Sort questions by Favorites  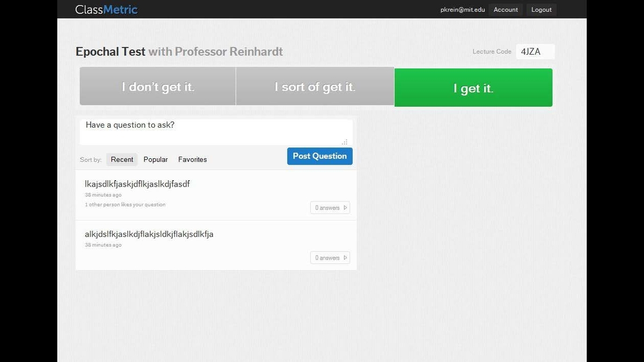click(x=193, y=159)
